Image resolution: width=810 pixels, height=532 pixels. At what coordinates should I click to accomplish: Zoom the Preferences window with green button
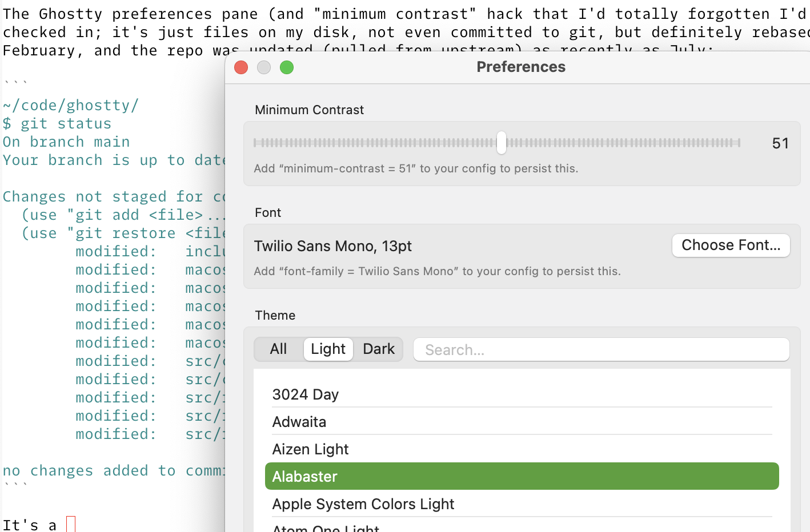click(x=287, y=67)
